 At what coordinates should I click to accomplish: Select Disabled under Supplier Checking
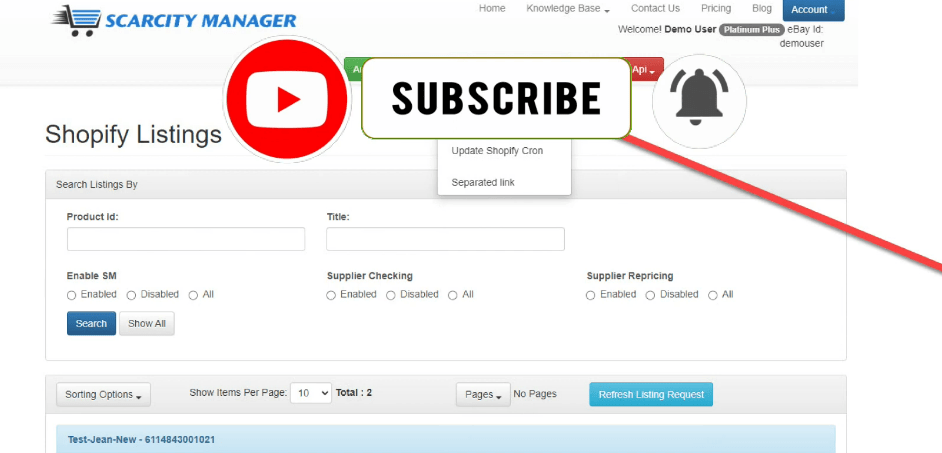390,295
